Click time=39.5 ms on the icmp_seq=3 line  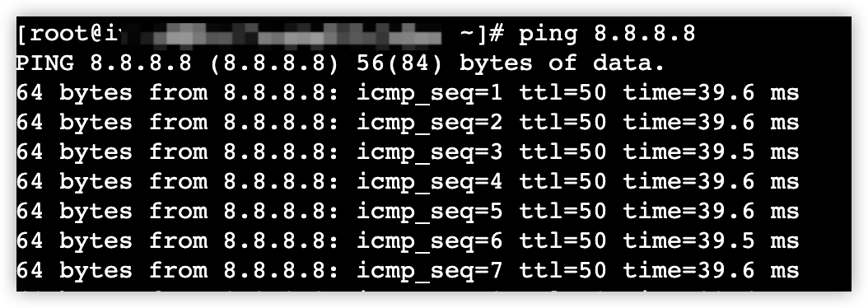pos(712,152)
